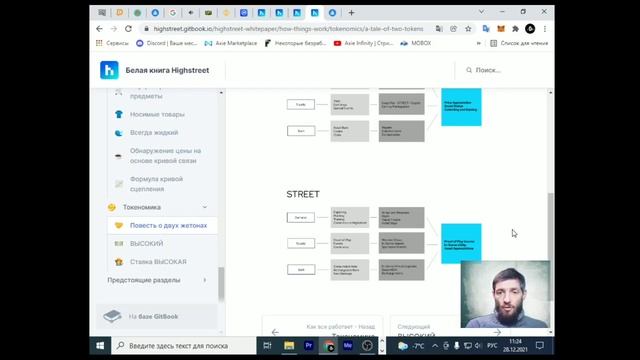Switch to the first browser tab
The height and width of the screenshot is (360, 640).
pyautogui.click(x=102, y=13)
